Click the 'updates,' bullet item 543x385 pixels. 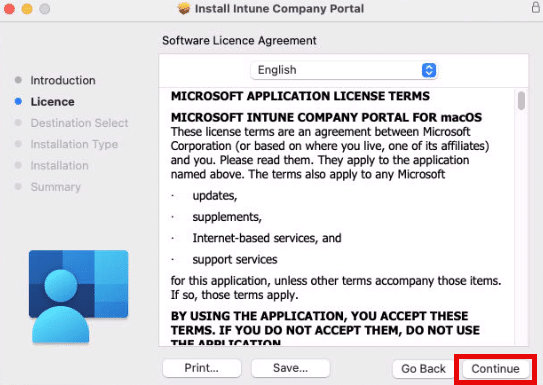tap(215, 196)
